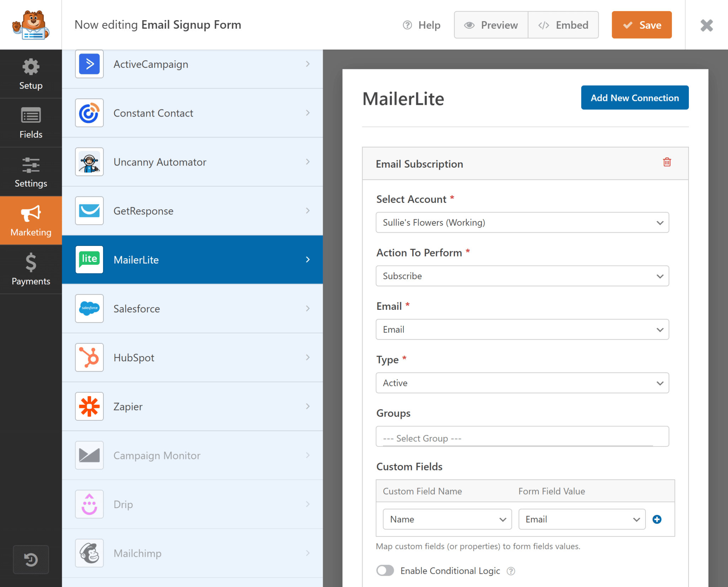The width and height of the screenshot is (728, 587).
Task: Open the HubSpot integration
Action: pos(89,357)
